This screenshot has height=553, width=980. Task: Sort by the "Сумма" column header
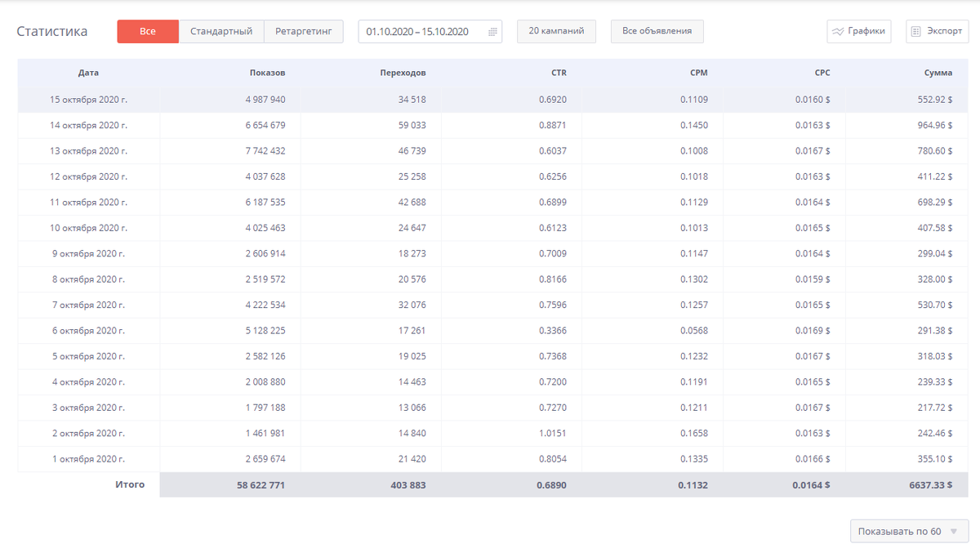(938, 73)
